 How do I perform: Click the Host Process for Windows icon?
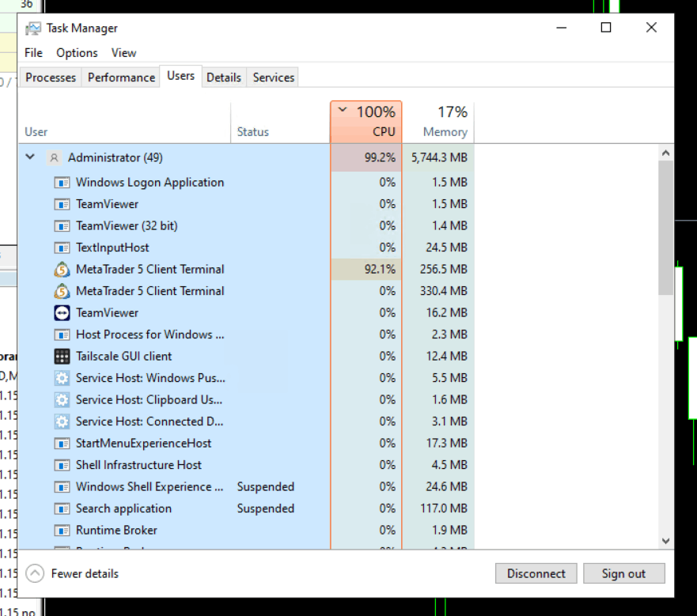click(x=62, y=334)
